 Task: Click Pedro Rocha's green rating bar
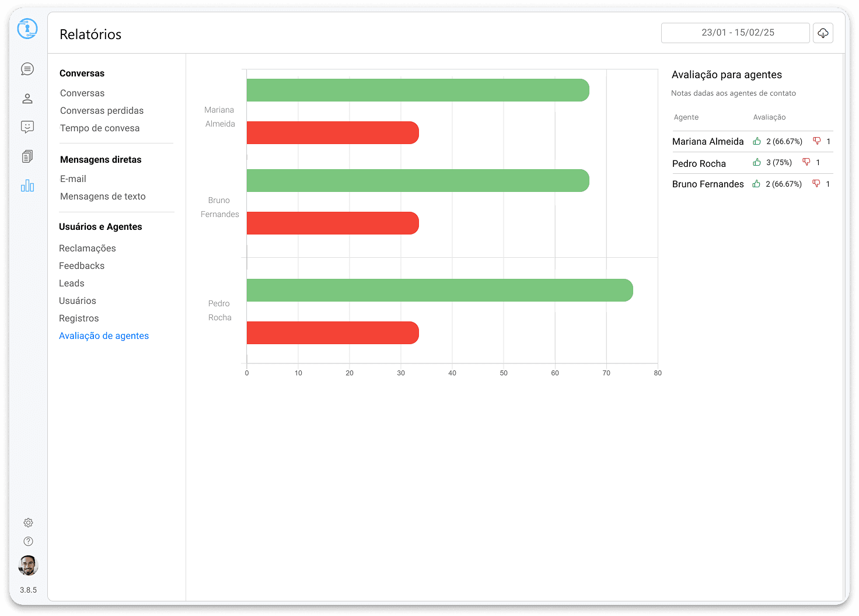(x=439, y=290)
